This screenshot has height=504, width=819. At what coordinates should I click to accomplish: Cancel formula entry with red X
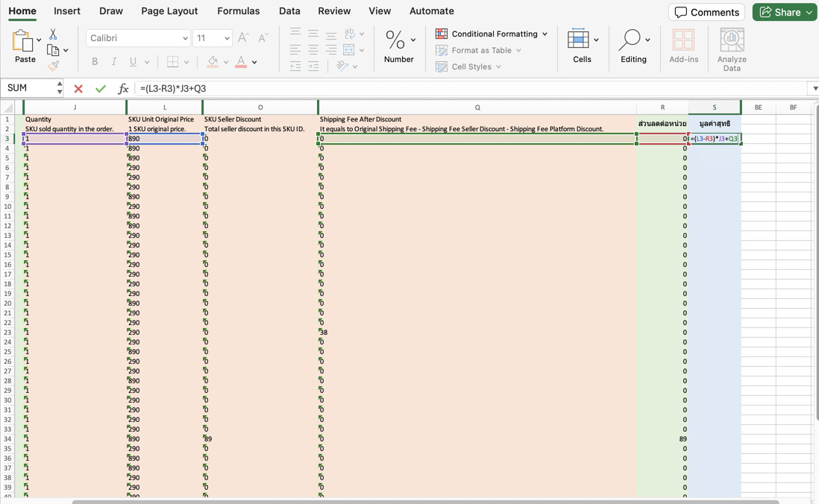point(78,89)
